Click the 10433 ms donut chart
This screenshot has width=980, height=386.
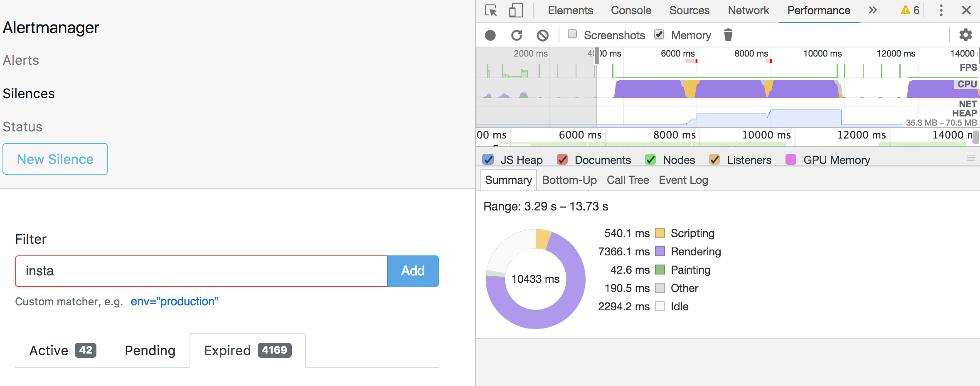[x=536, y=279]
